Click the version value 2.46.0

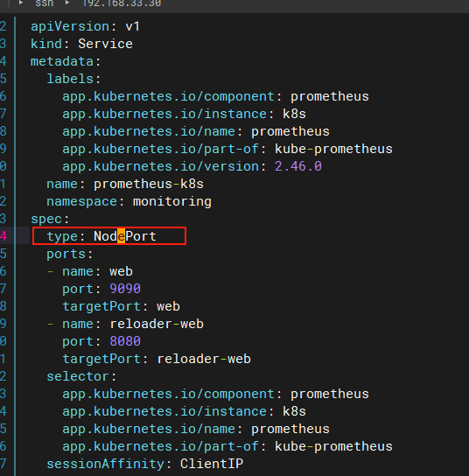point(298,166)
